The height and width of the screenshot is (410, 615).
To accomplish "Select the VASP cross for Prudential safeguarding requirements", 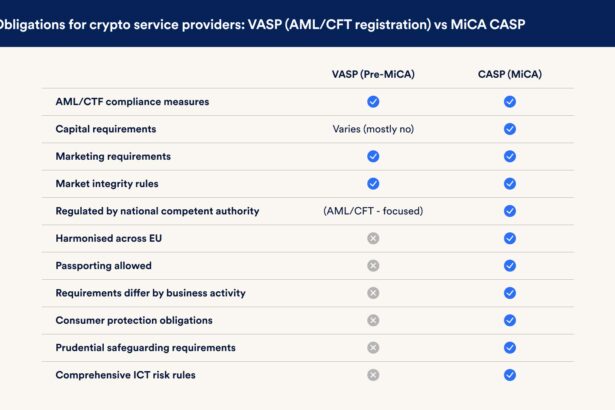I will pos(373,348).
